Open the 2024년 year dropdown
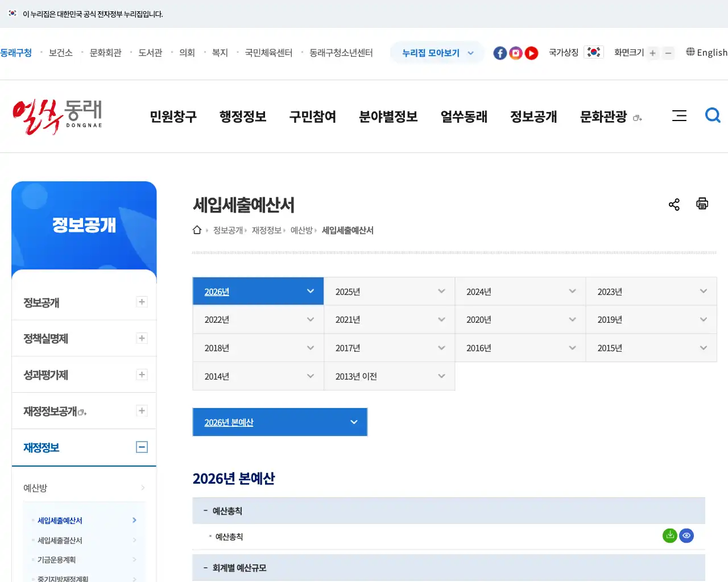The height and width of the screenshot is (582, 728). [x=520, y=292]
